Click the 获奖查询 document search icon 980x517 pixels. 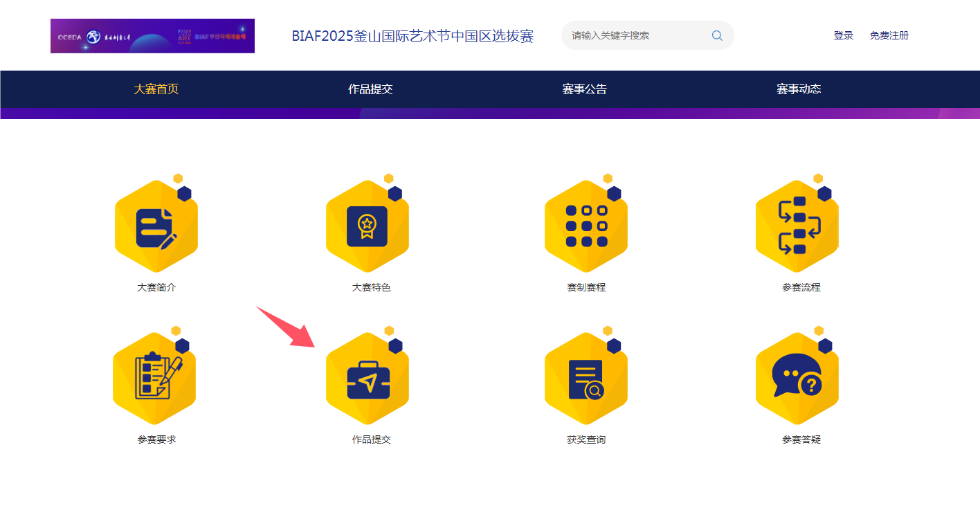click(586, 377)
